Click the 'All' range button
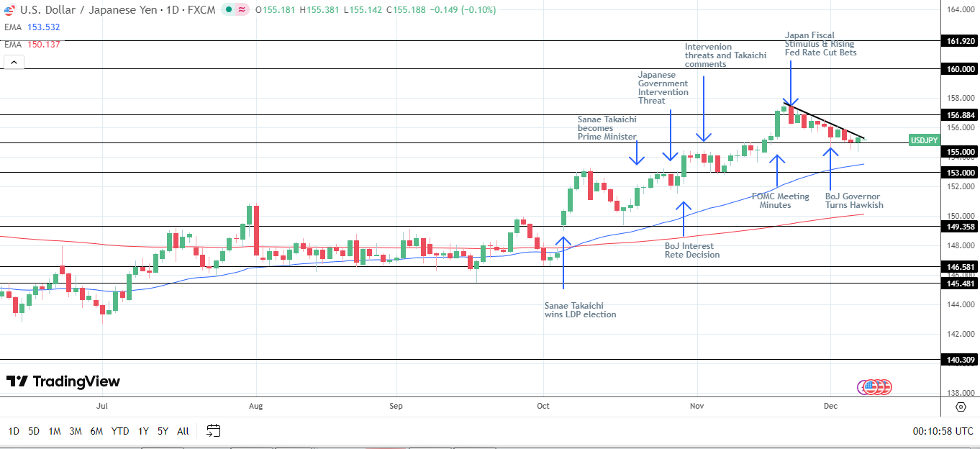Screen dimensions: 980x449 [182, 430]
